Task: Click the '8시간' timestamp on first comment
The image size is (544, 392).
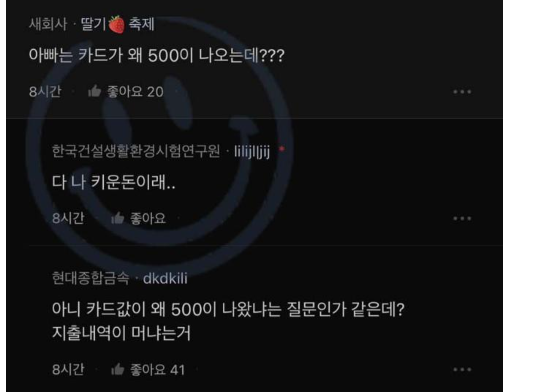Action: 45,91
